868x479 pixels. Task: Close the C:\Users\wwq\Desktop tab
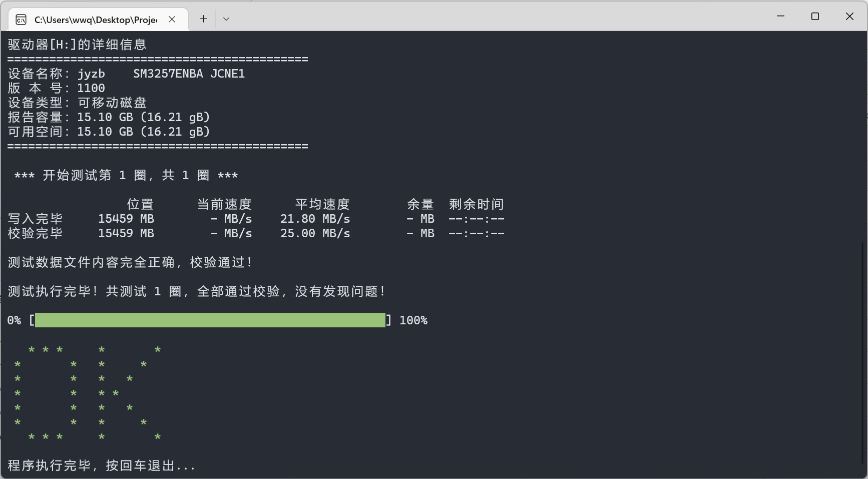click(x=172, y=19)
